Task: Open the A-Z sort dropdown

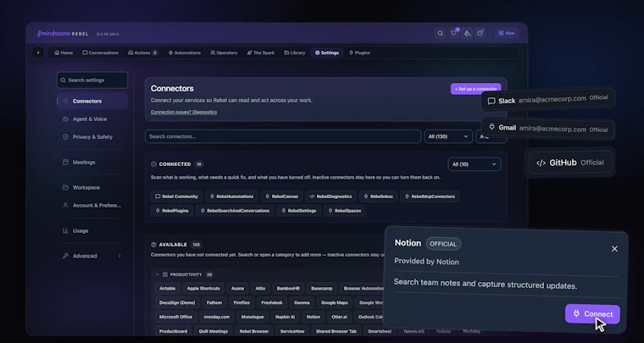Action: 491,136
